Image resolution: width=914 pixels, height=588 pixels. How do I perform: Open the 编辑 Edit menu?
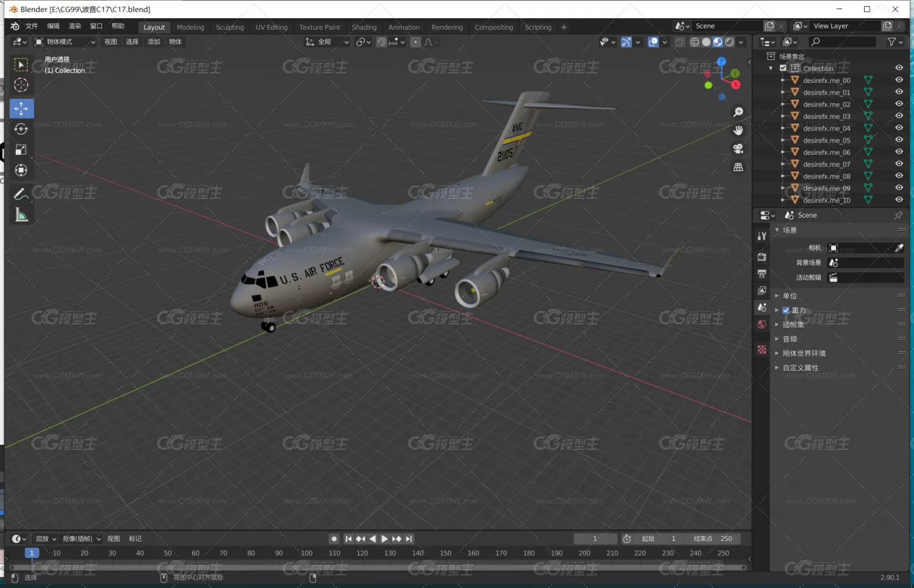[x=54, y=26]
